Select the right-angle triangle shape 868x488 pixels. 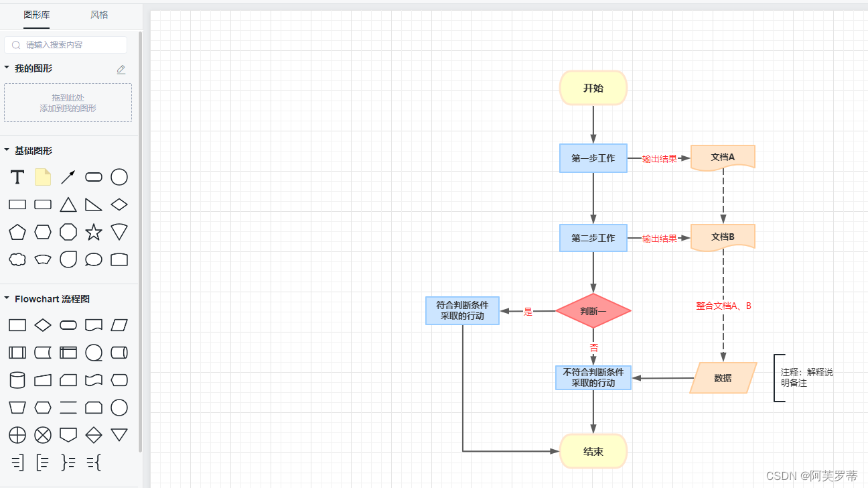(94, 204)
